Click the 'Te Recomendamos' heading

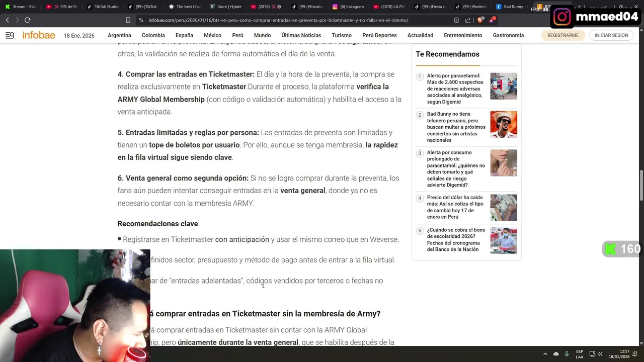pos(447,54)
